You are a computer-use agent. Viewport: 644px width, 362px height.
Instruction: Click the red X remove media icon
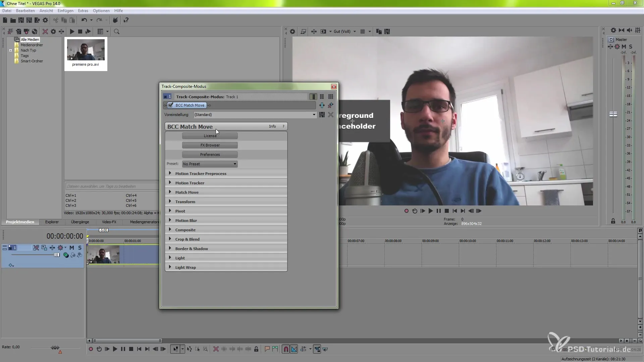coord(45,32)
